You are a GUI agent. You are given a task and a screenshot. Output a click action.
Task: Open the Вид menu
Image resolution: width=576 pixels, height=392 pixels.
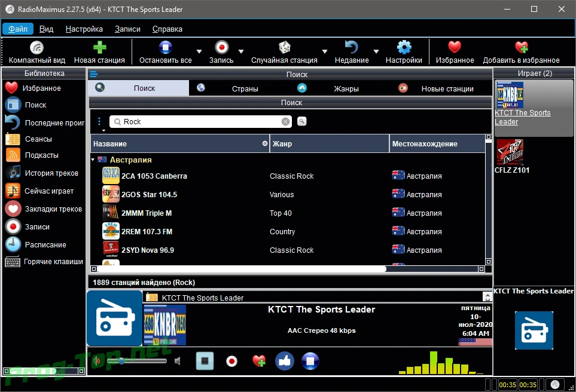click(46, 29)
